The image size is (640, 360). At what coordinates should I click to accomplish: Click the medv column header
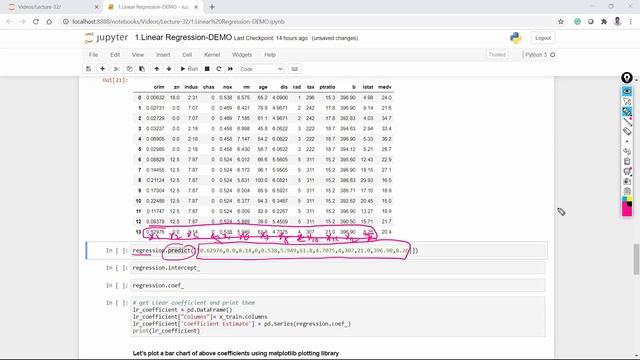(384, 87)
